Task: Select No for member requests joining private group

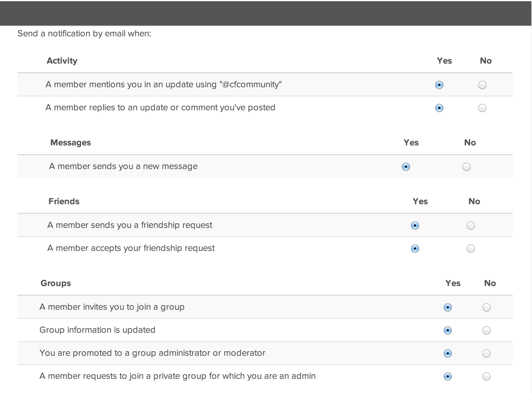Action: pyautogui.click(x=486, y=376)
